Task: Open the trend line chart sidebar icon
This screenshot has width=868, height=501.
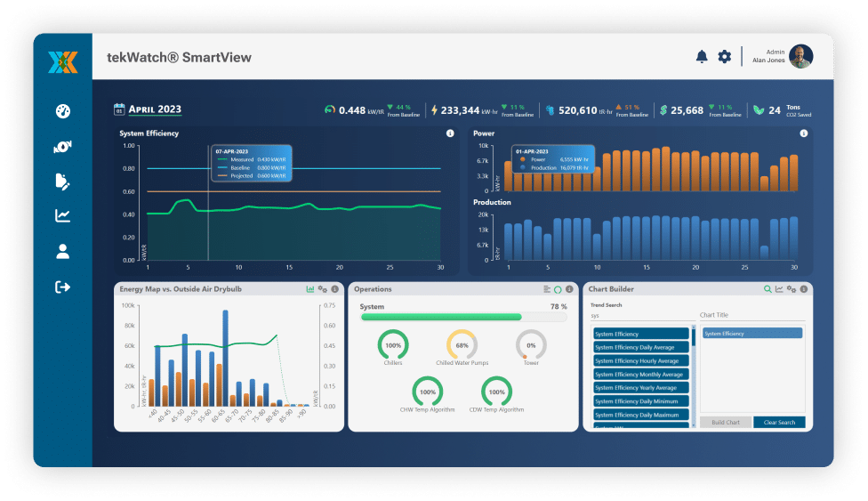Action: point(62,215)
